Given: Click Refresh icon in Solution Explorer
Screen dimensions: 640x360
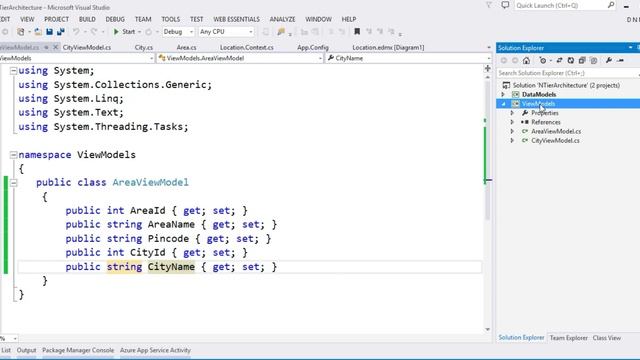Looking at the screenshot, I should (571, 60).
